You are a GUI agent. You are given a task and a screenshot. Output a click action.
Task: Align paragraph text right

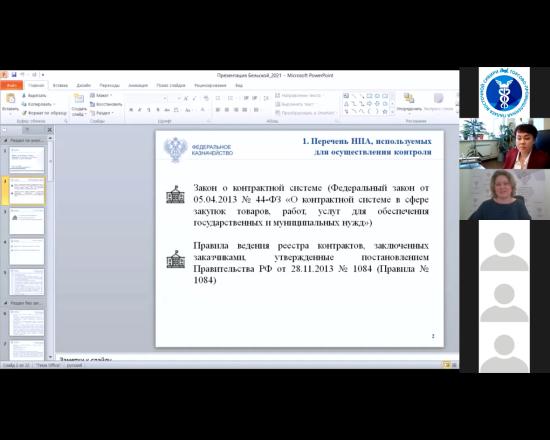(x=236, y=110)
